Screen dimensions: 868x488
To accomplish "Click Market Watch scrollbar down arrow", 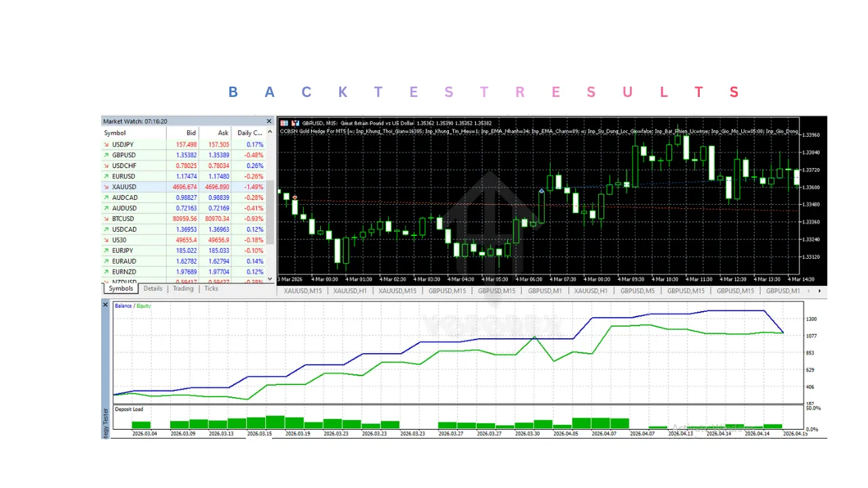I will pos(270,278).
